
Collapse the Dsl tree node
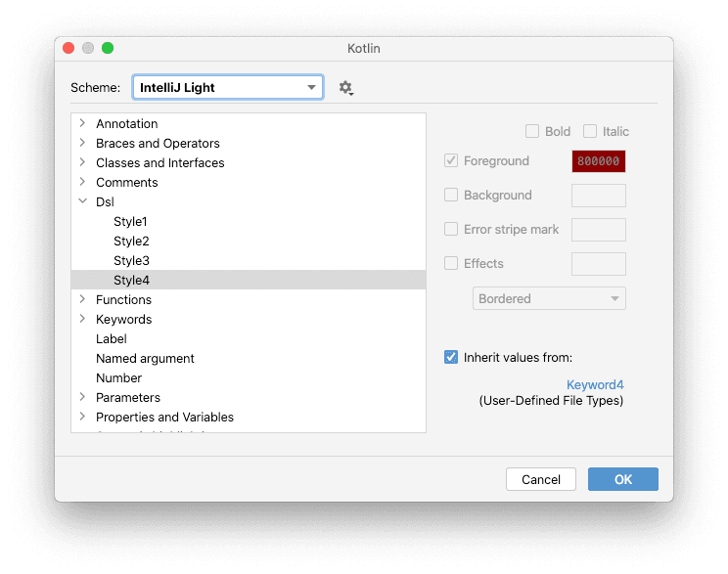click(83, 201)
